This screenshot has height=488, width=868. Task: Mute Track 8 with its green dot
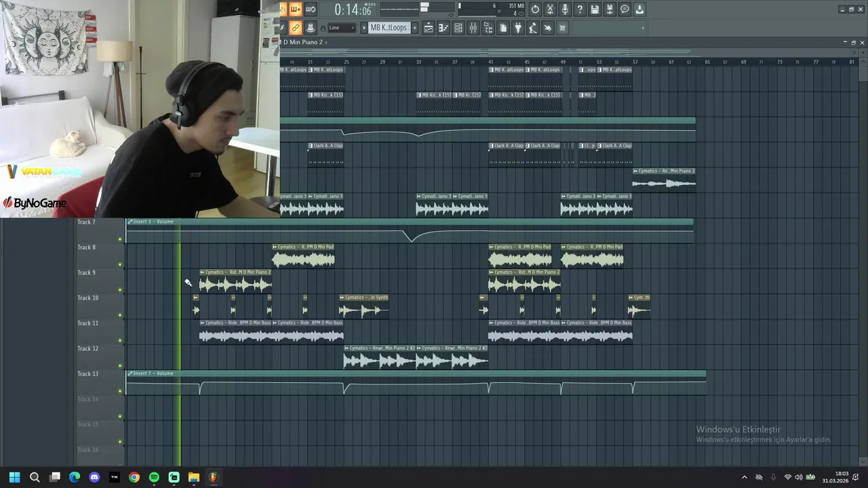click(x=120, y=264)
